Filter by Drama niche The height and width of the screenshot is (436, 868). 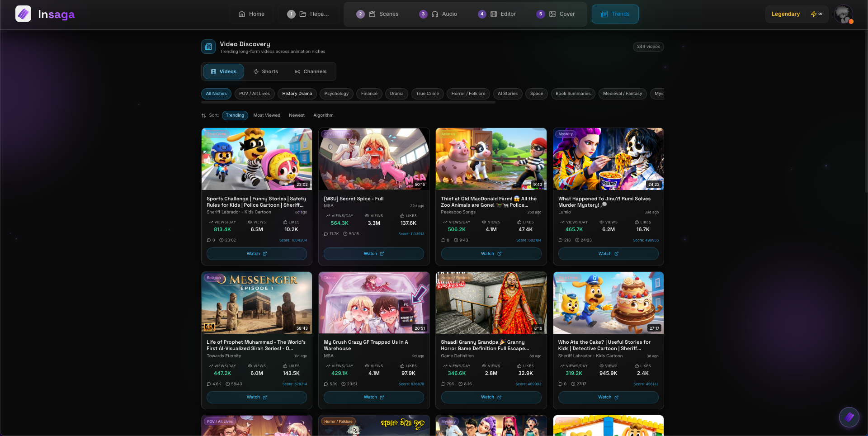pos(396,94)
